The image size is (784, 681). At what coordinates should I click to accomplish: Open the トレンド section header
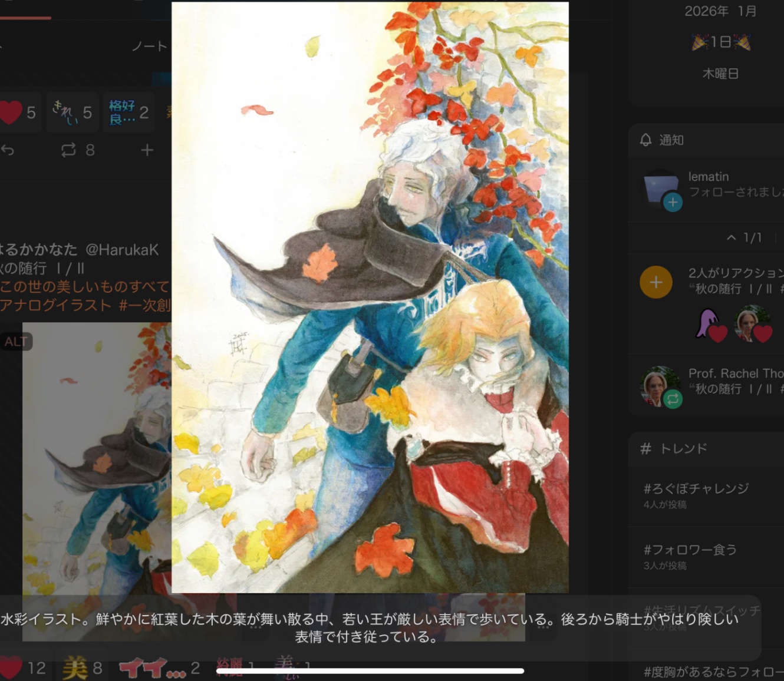pos(683,448)
